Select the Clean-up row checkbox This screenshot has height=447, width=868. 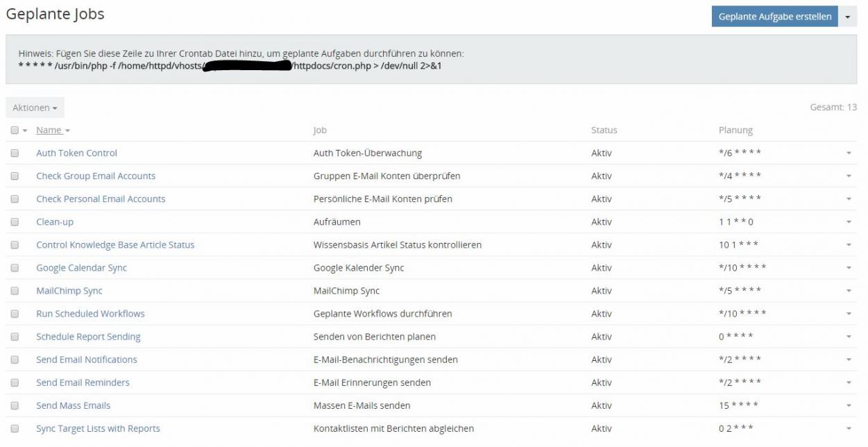click(15, 222)
